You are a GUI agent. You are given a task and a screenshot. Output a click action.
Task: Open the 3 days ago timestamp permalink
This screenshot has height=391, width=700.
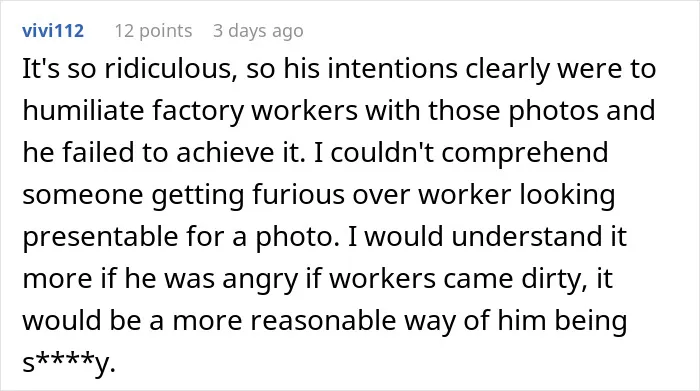pyautogui.click(x=258, y=31)
